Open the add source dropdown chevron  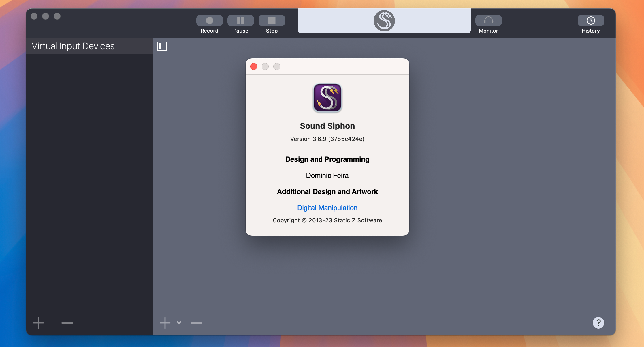pos(179,323)
